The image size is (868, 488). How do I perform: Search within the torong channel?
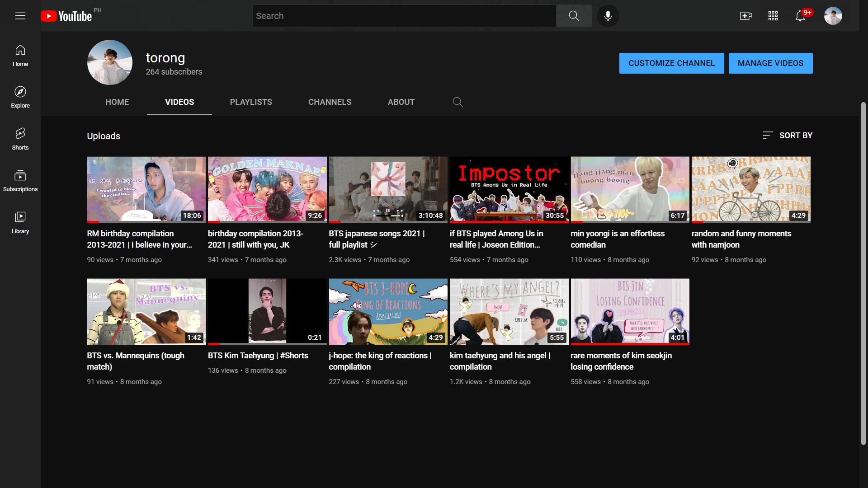tap(458, 102)
